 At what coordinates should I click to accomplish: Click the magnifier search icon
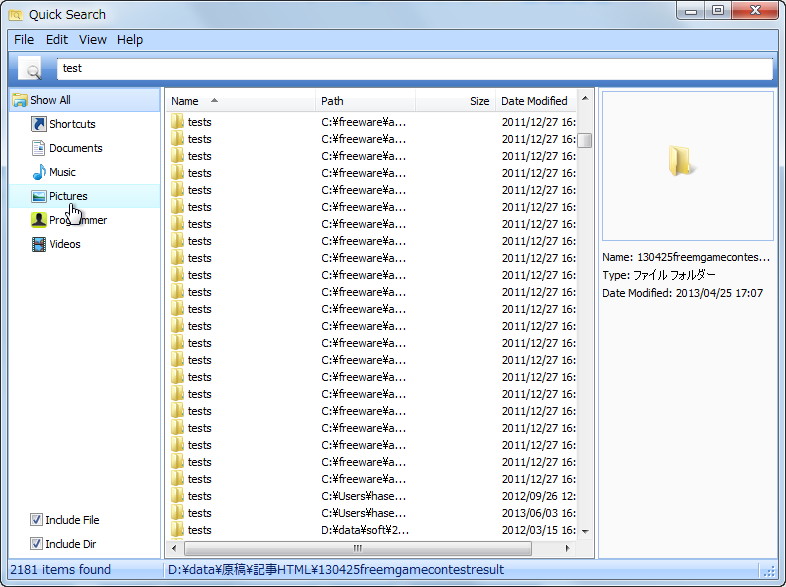click(x=30, y=69)
